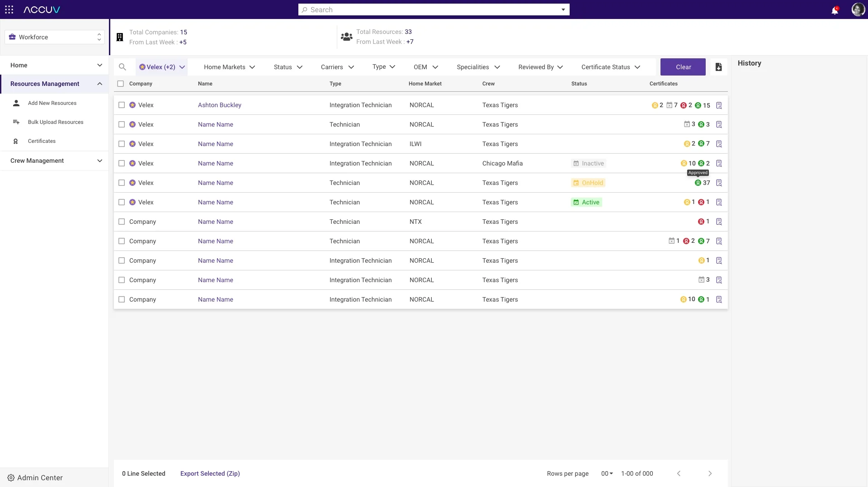Viewport: 868px width, 487px height.
Task: Open the Certificate Status filter dropdown
Action: click(611, 67)
